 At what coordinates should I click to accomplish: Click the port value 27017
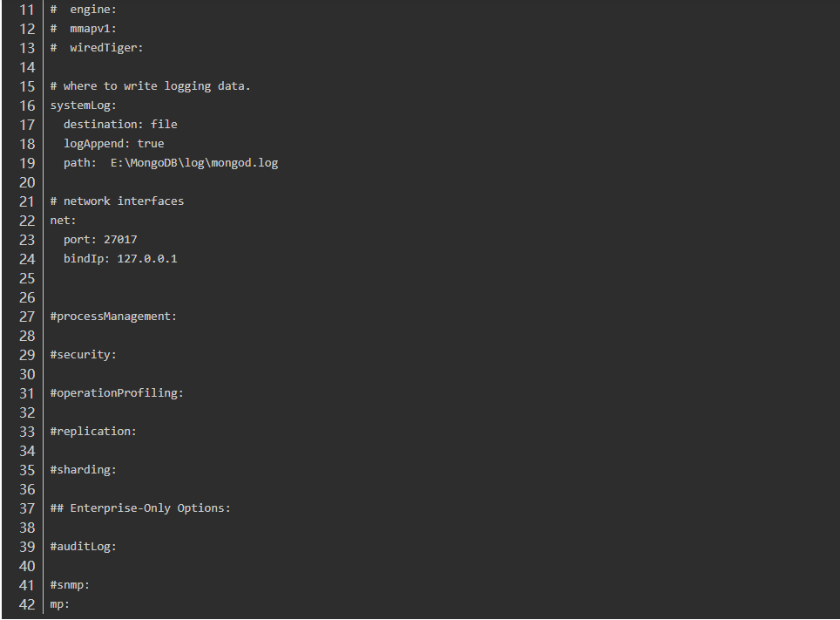pos(120,240)
